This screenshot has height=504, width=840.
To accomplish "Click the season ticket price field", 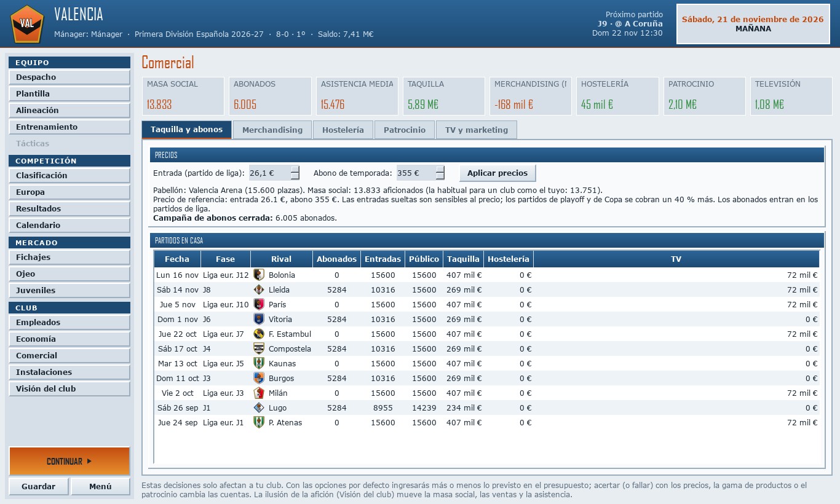I will tap(416, 173).
